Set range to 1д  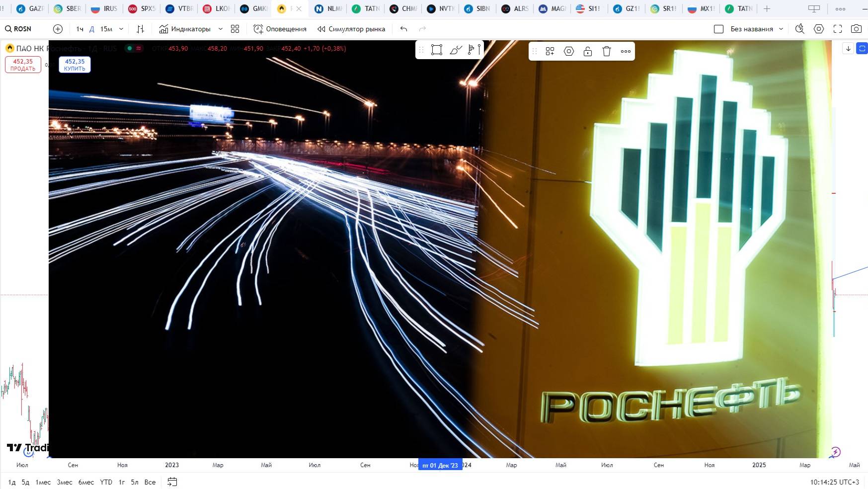12,482
